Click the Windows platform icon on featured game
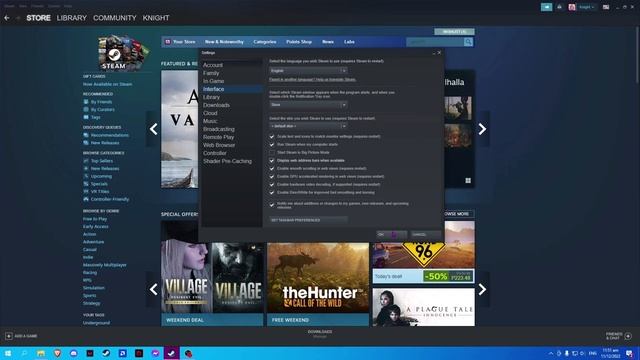 coord(468,180)
